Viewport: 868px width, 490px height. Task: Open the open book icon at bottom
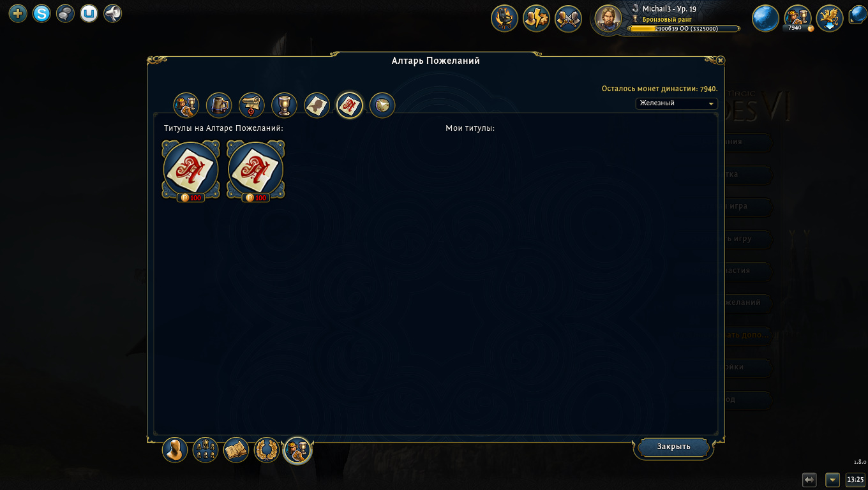(x=236, y=450)
